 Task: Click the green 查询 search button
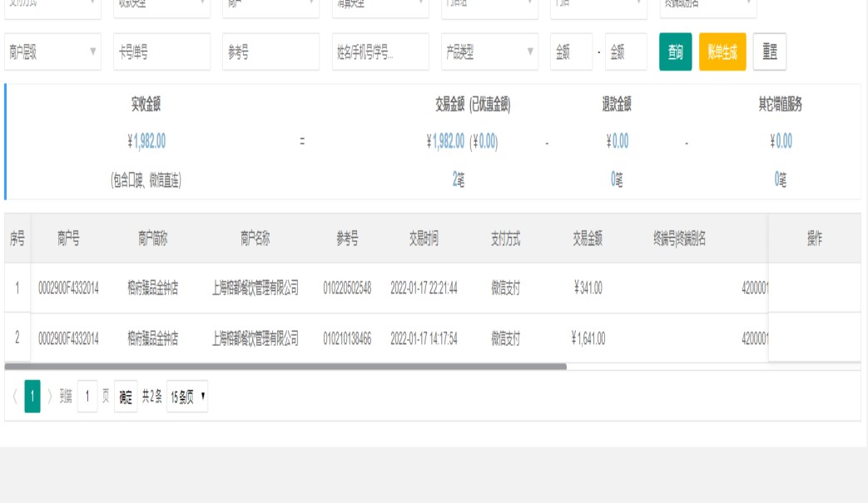tap(675, 52)
